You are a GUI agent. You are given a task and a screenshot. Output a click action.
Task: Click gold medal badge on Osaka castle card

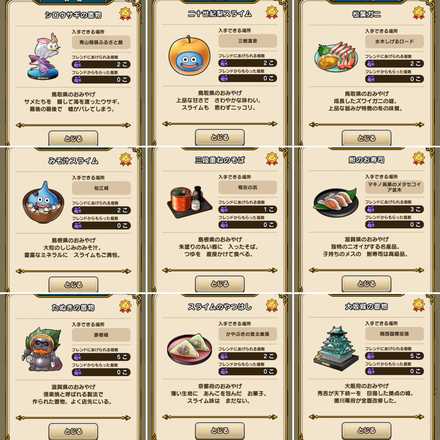click(419, 305)
